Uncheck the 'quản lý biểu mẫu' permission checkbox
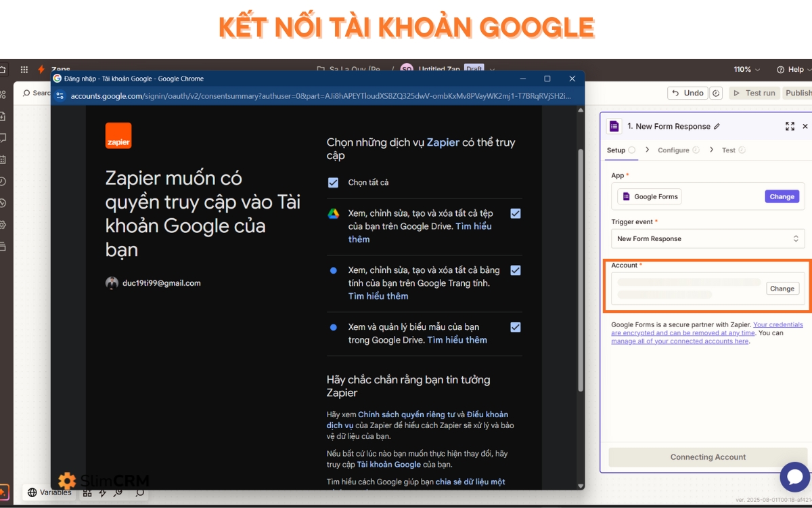Image resolution: width=812 pixels, height=508 pixels. point(516,327)
